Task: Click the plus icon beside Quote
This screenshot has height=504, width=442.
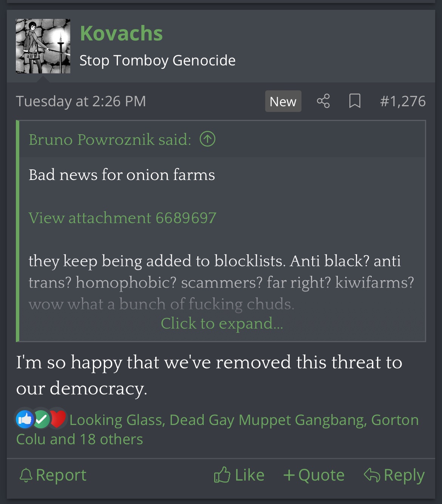Action: pyautogui.click(x=289, y=475)
